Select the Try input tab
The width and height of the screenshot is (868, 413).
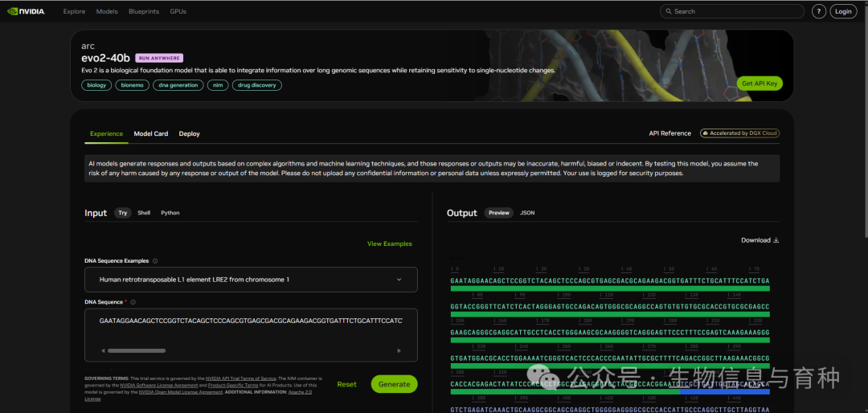pos(123,213)
